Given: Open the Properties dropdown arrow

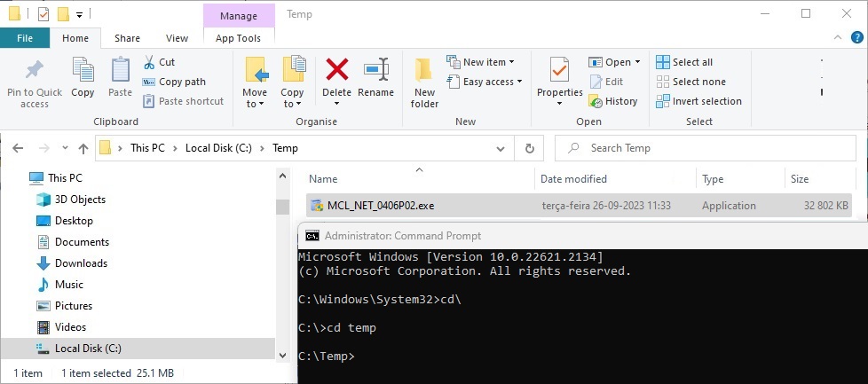Looking at the screenshot, I should click(560, 104).
